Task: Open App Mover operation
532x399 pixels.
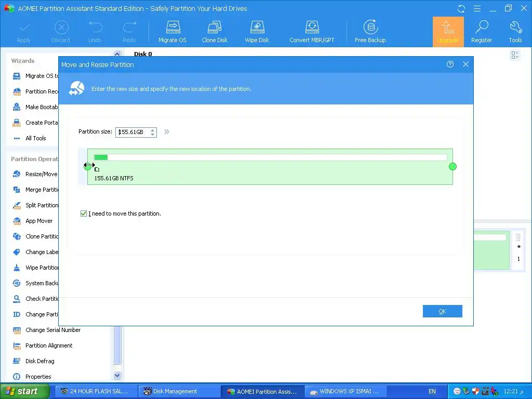Action: point(33,221)
